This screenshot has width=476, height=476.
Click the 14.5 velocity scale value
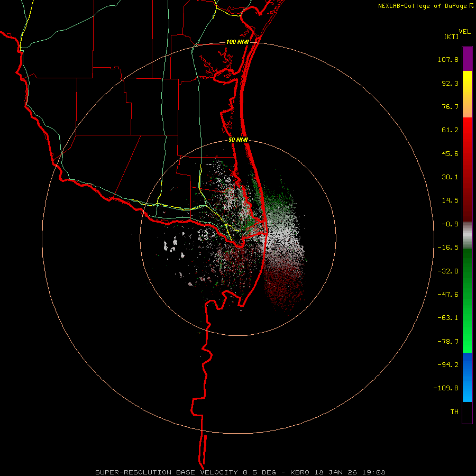(x=450, y=200)
